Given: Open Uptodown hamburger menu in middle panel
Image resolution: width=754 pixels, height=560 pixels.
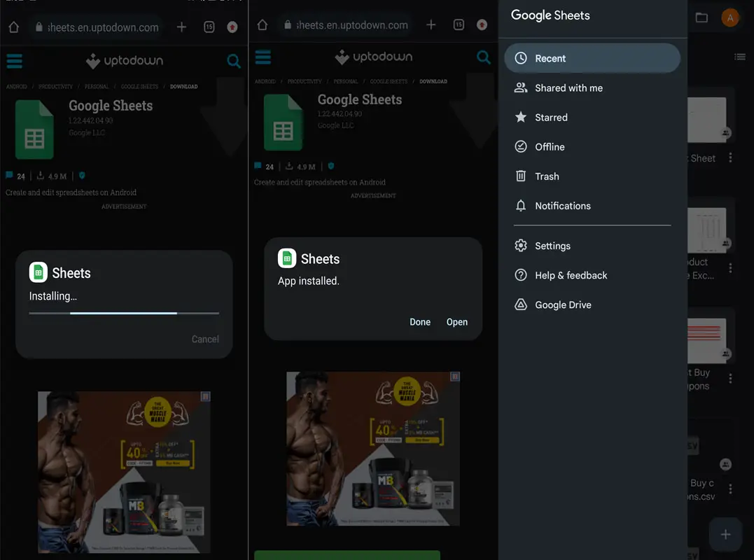Looking at the screenshot, I should tap(263, 57).
